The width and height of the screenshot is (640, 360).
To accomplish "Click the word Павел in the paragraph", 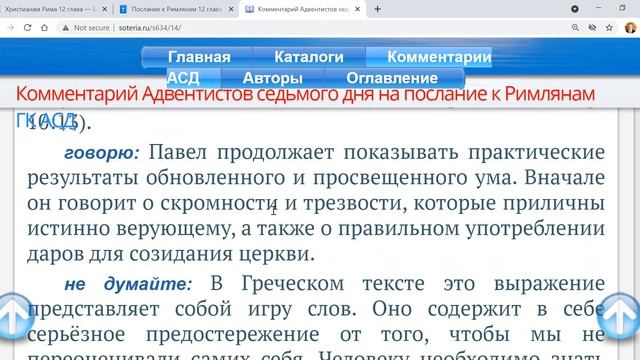I will (178, 152).
